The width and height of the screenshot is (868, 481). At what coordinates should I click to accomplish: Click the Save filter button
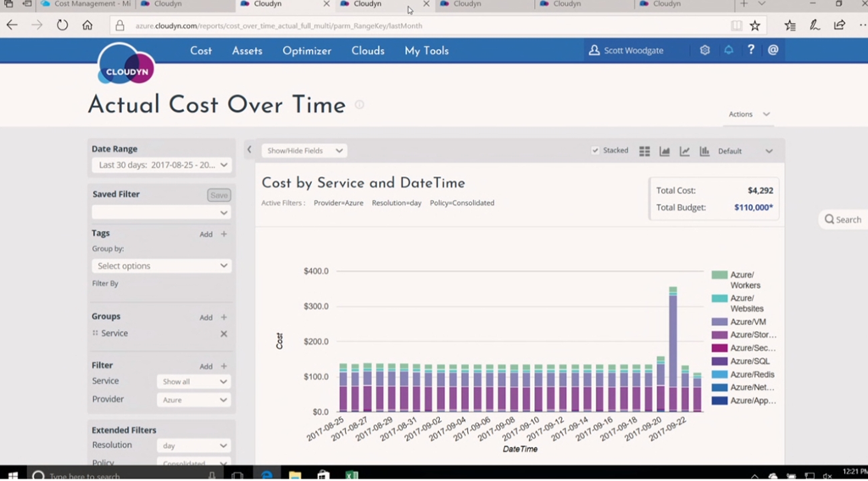219,195
